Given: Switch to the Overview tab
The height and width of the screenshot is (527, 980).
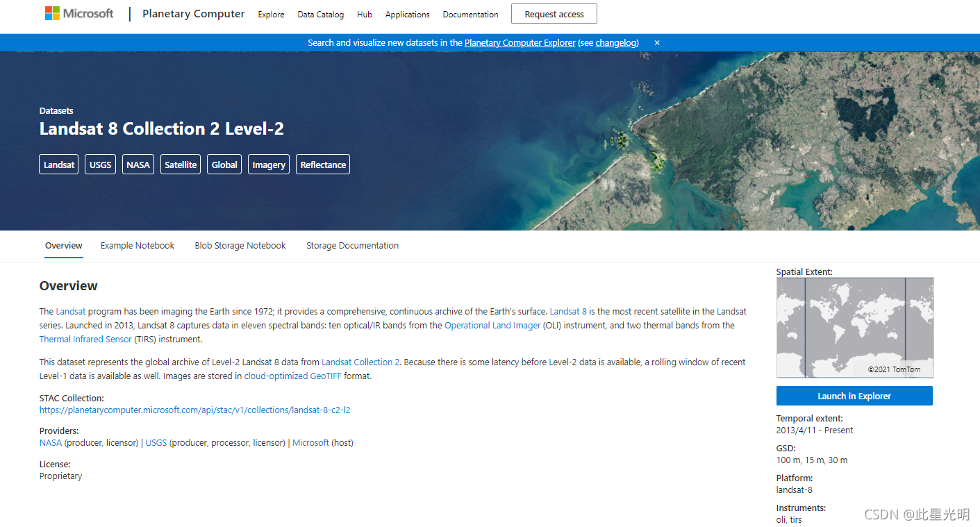Looking at the screenshot, I should pyautogui.click(x=64, y=246).
